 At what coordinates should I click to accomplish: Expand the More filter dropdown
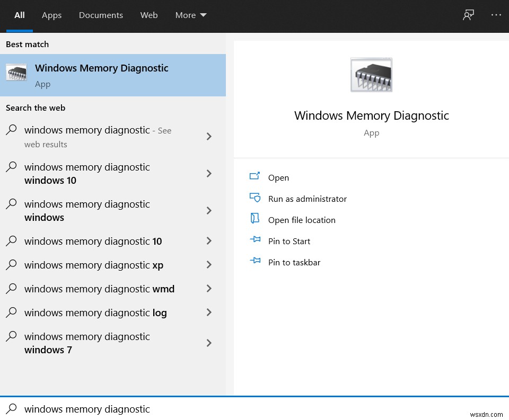click(190, 15)
